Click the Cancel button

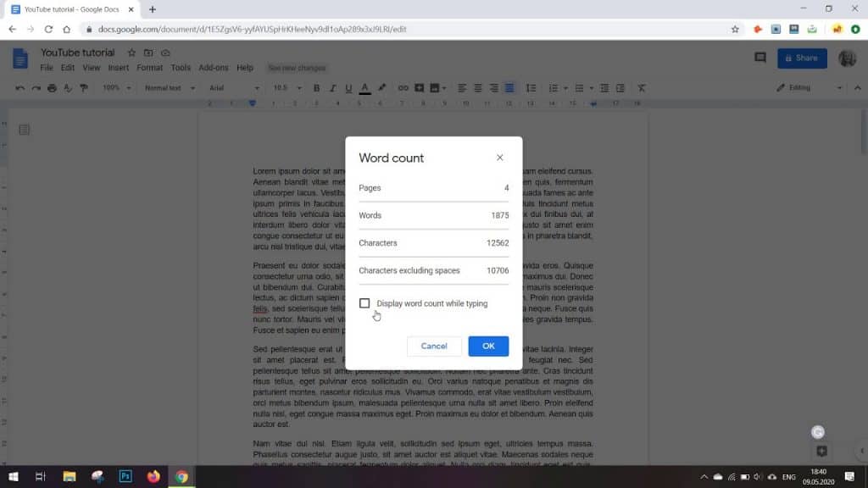pos(434,346)
